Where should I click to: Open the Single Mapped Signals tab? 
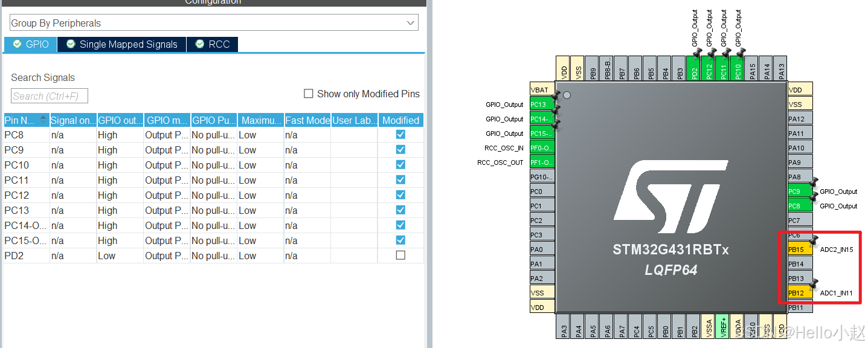pos(122,44)
